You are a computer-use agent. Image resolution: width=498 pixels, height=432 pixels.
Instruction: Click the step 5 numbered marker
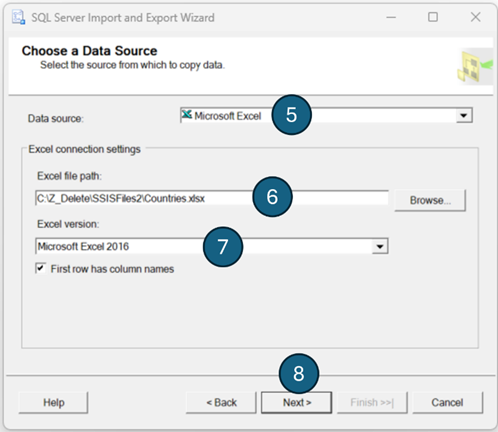(x=291, y=115)
